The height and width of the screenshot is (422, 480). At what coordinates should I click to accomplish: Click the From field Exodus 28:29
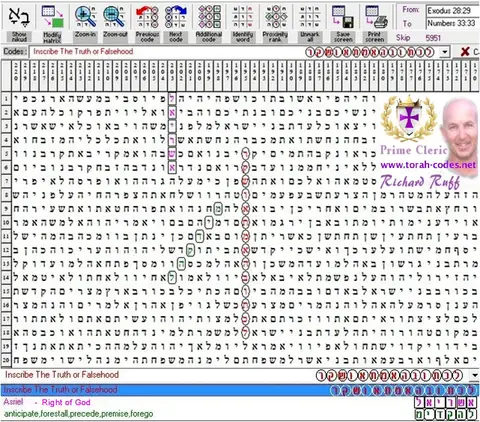click(x=453, y=11)
